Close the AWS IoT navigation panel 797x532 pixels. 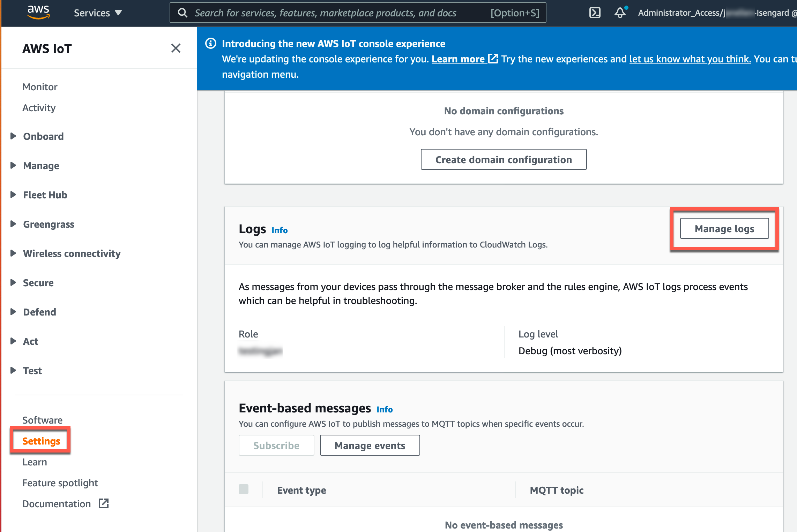[x=176, y=48]
